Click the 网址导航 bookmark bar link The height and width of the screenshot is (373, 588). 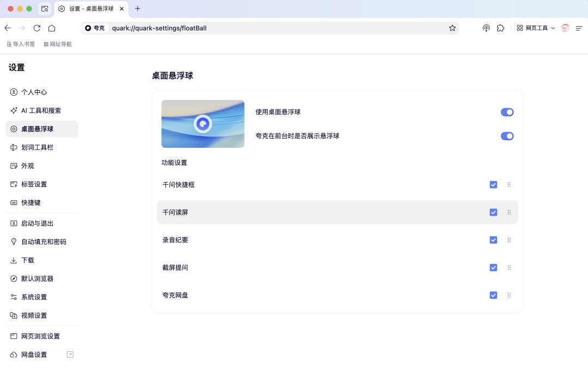58,44
